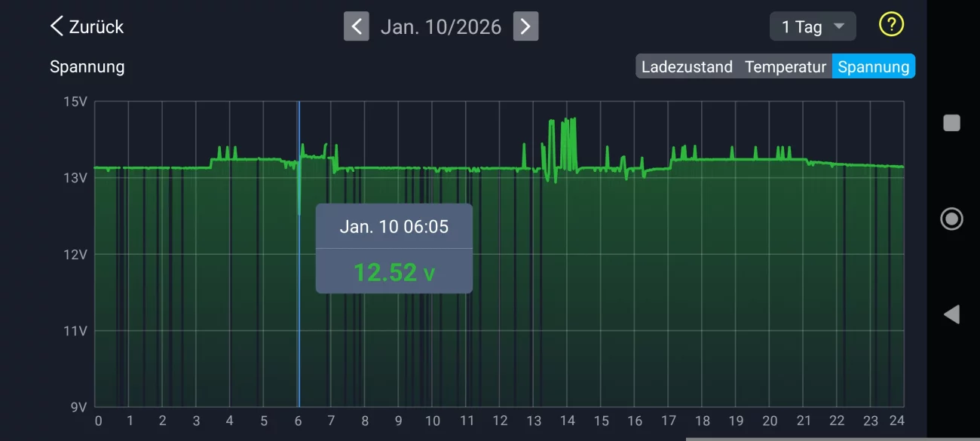Select the highlighted Spannung tab
980x441 pixels.
(x=873, y=66)
